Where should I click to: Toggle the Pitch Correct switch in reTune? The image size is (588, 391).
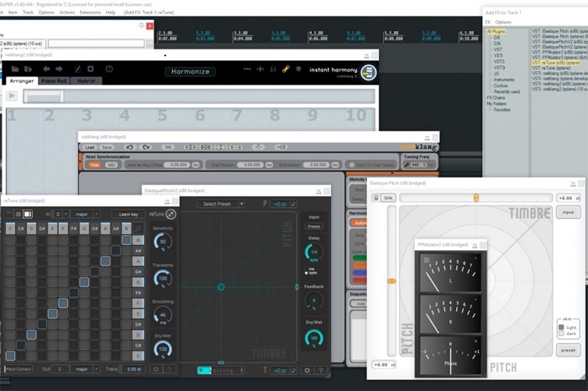(18, 369)
